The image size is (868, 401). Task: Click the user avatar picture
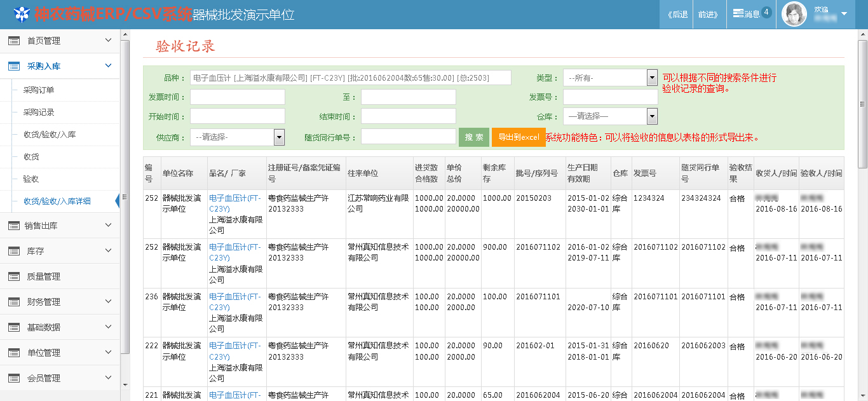pos(794,14)
